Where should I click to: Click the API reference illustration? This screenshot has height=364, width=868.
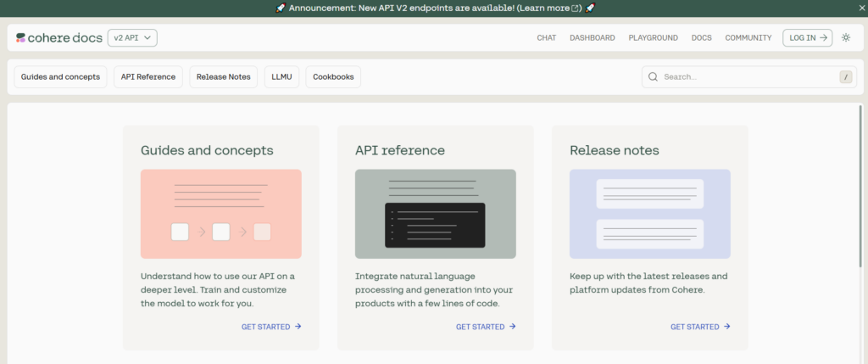pos(436,214)
